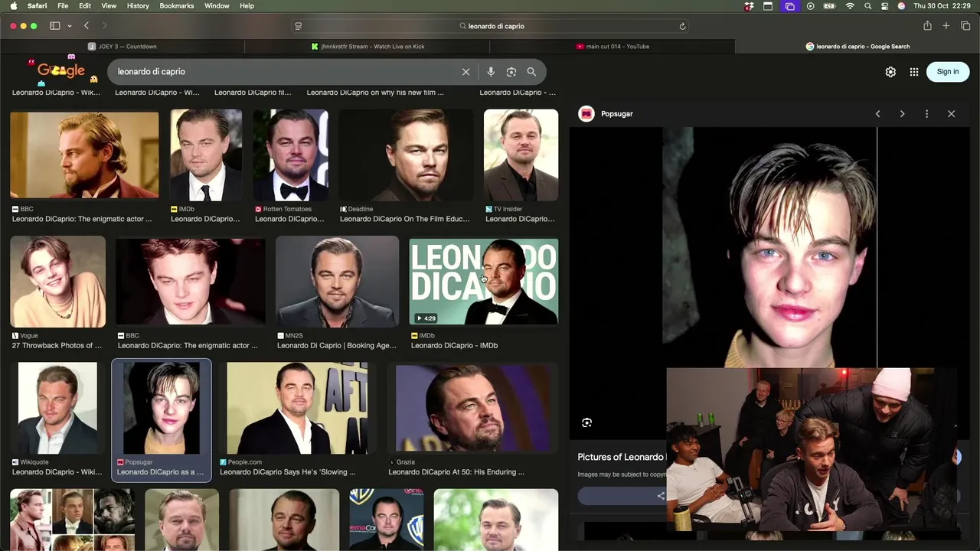Toggle the Safari sidebar
Screen dimensions: 980x551
[55, 26]
